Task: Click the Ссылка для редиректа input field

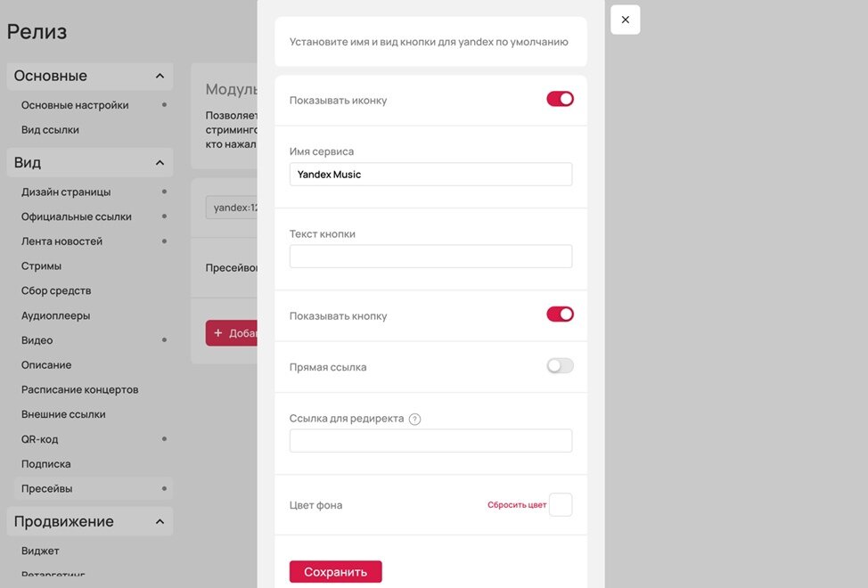Action: tap(430, 441)
